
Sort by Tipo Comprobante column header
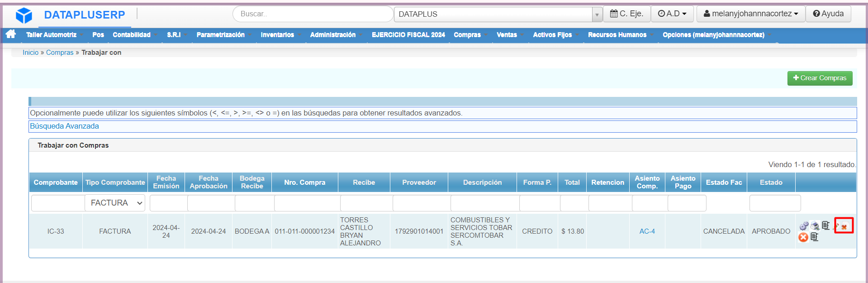click(115, 182)
